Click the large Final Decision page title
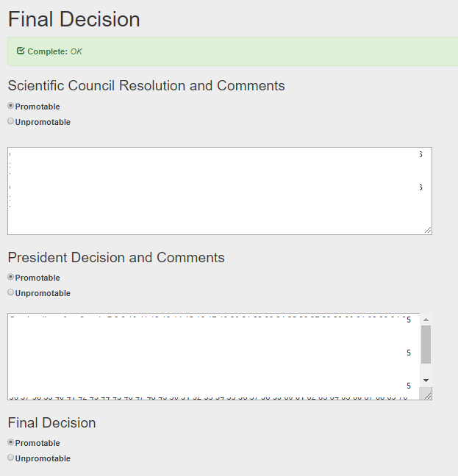Image resolution: width=458 pixels, height=476 pixels. click(74, 19)
